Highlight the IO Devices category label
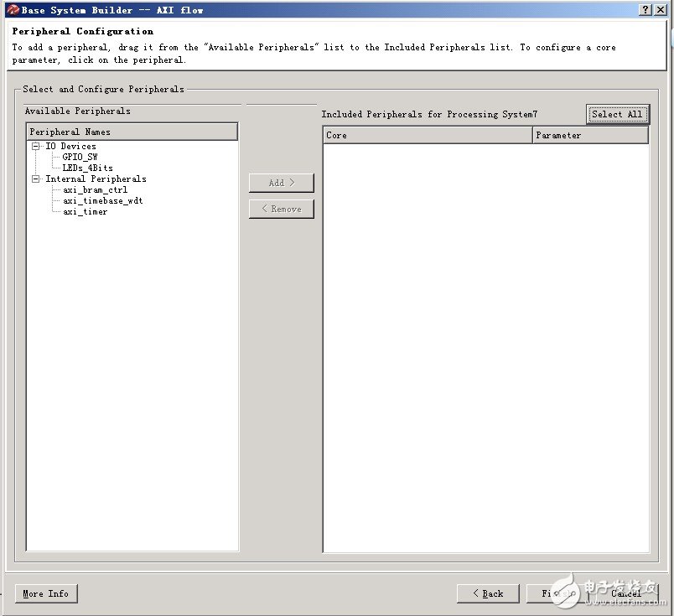The height and width of the screenshot is (616, 674). 70,146
